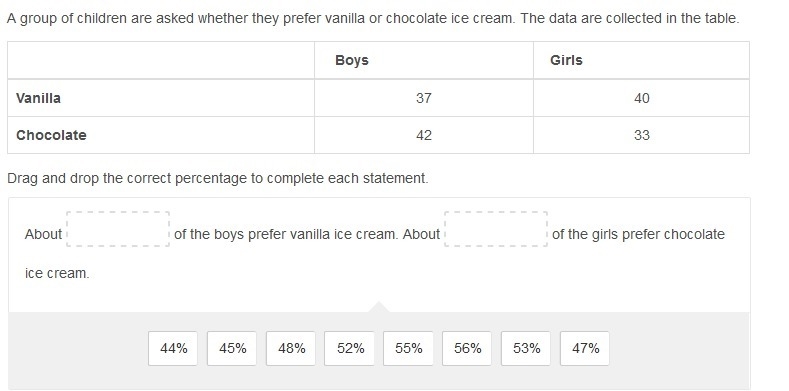Pick the 48% percentage tile
The image size is (789, 391).
291,348
